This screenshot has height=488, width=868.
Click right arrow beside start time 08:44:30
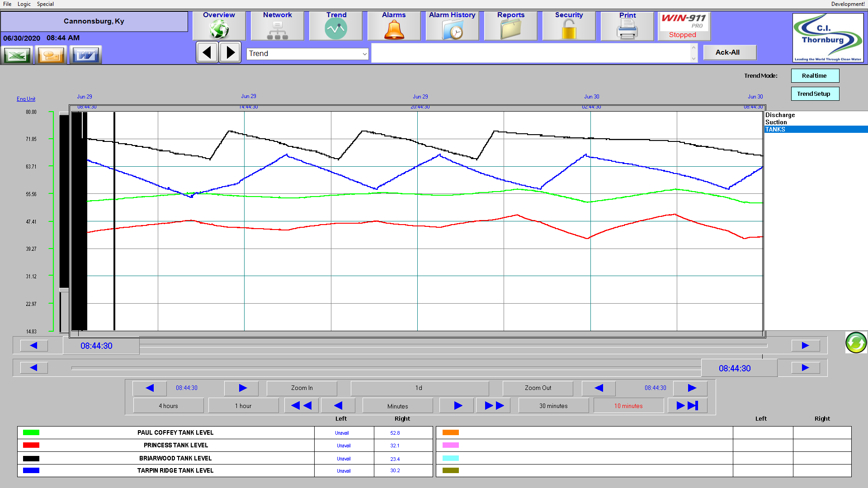tap(241, 388)
